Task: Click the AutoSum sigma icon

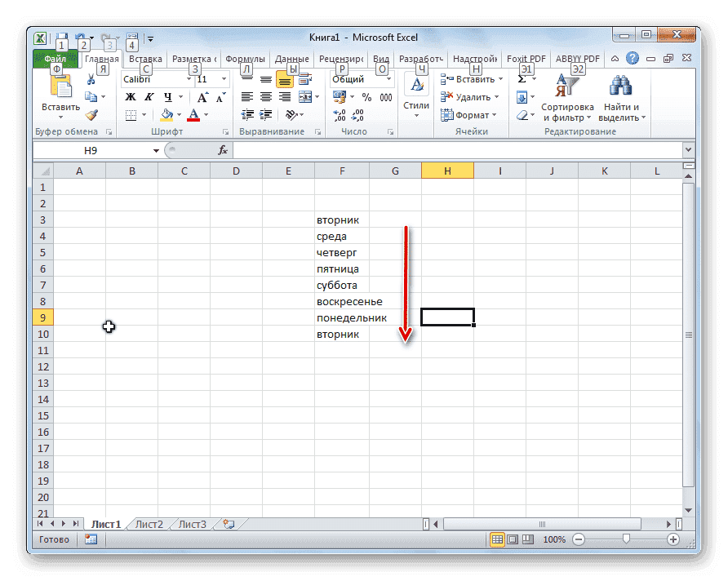Action: pos(522,79)
